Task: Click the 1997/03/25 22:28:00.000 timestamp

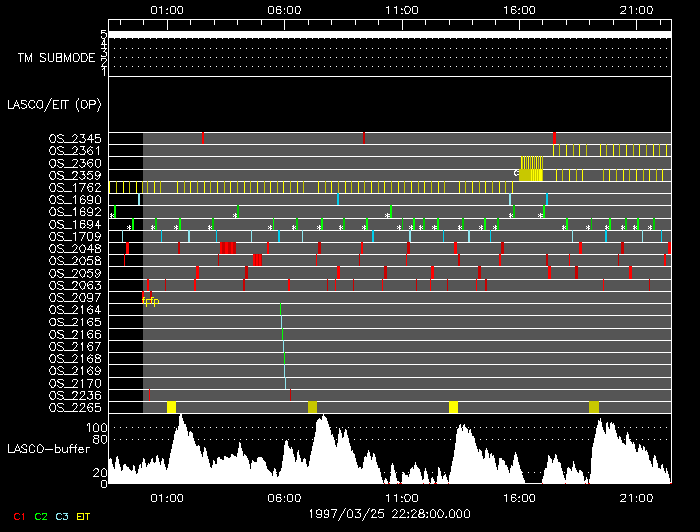Action: 389,513
